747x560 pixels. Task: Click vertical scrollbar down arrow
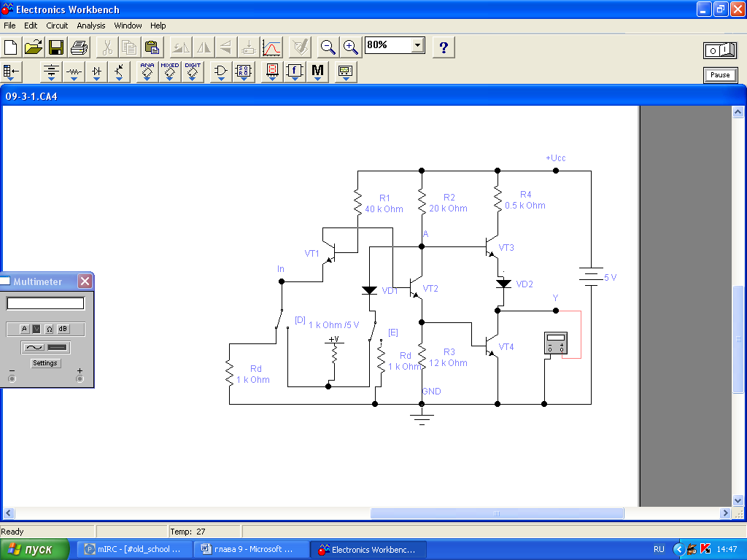point(738,500)
